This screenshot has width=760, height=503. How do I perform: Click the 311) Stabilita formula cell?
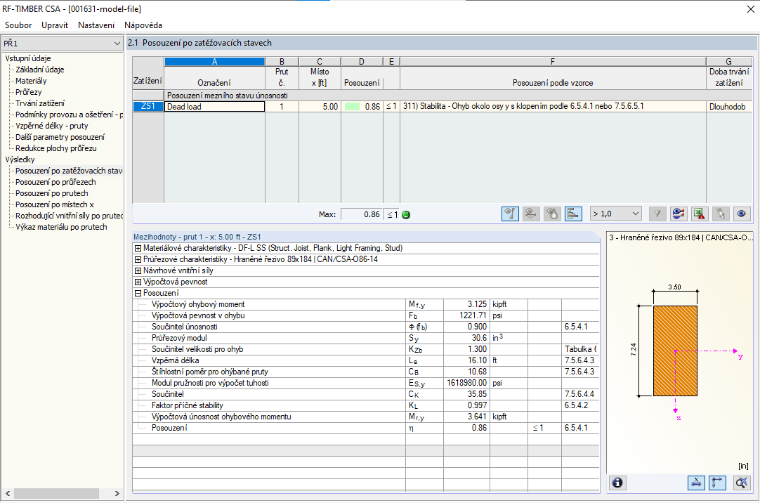(553, 107)
